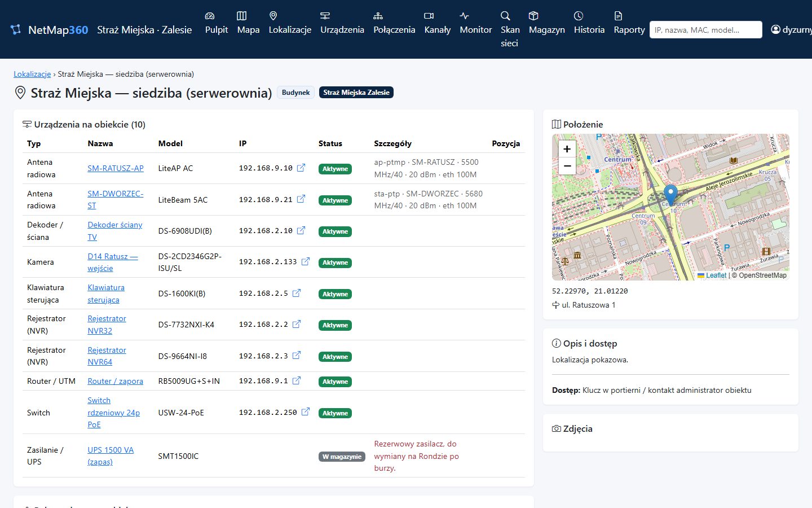Focus the IP, nazwa, MAC search field
812x508 pixels.
point(706,29)
